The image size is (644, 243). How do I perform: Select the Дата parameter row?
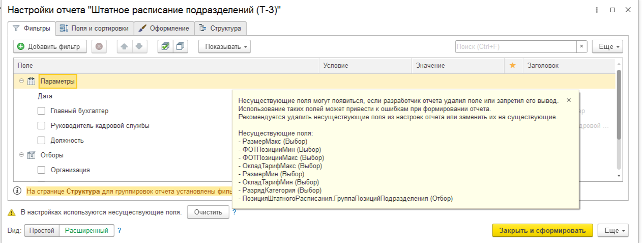coord(45,96)
